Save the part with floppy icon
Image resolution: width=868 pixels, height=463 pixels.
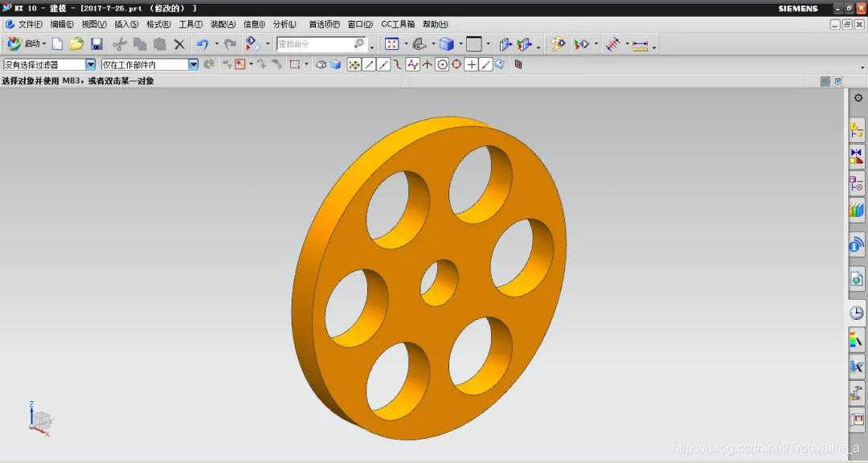(x=97, y=43)
